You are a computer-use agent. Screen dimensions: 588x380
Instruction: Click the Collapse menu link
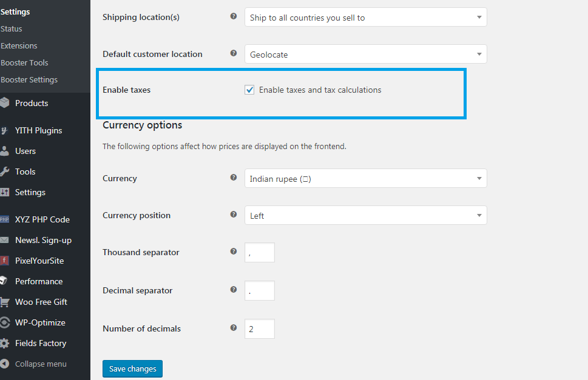click(x=41, y=364)
